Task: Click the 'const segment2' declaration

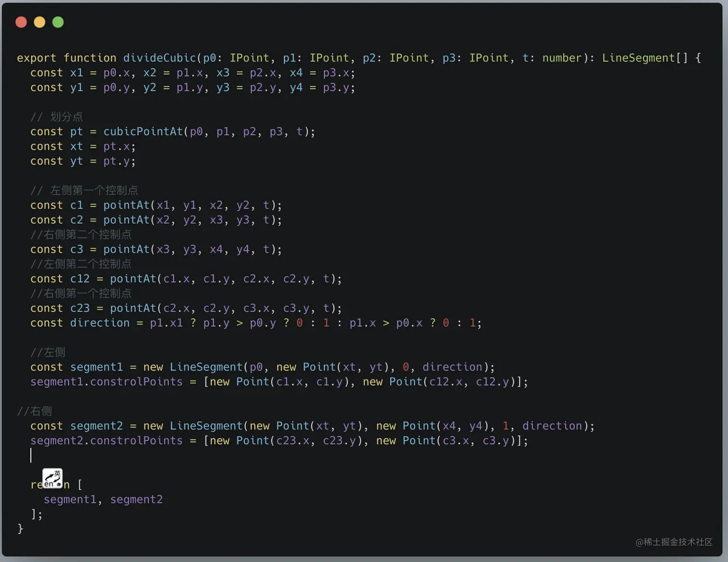Action: pos(312,426)
